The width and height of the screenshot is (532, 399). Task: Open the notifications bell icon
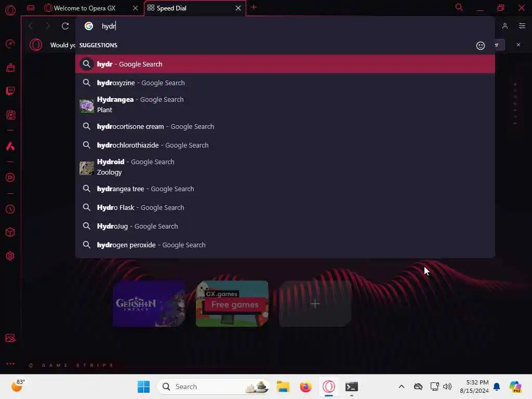(497, 387)
